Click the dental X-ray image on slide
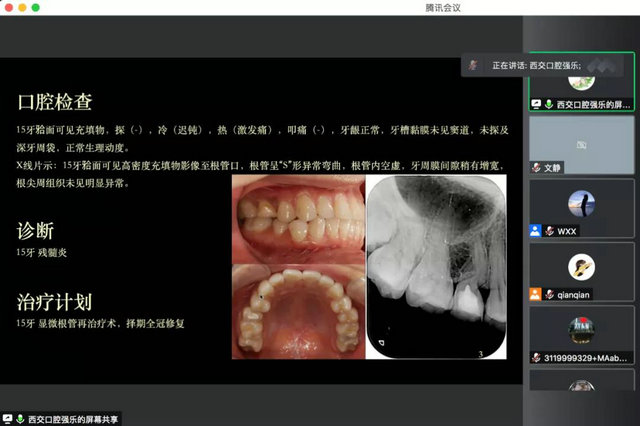This screenshot has height=426, width=640. (436, 267)
